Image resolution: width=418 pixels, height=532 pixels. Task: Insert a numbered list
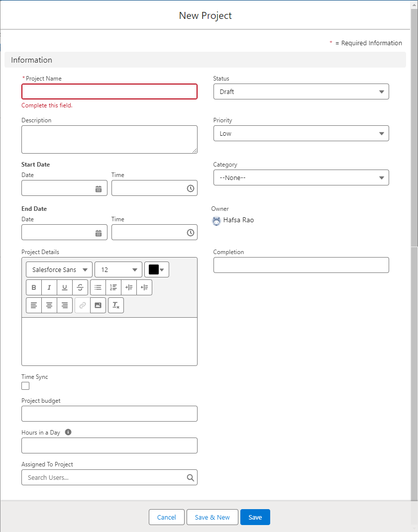(x=113, y=287)
